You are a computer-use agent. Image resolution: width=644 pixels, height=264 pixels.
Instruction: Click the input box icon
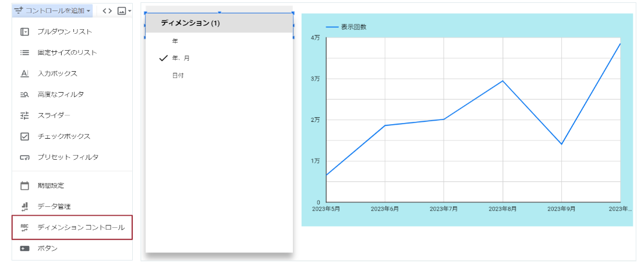pyautogui.click(x=24, y=73)
